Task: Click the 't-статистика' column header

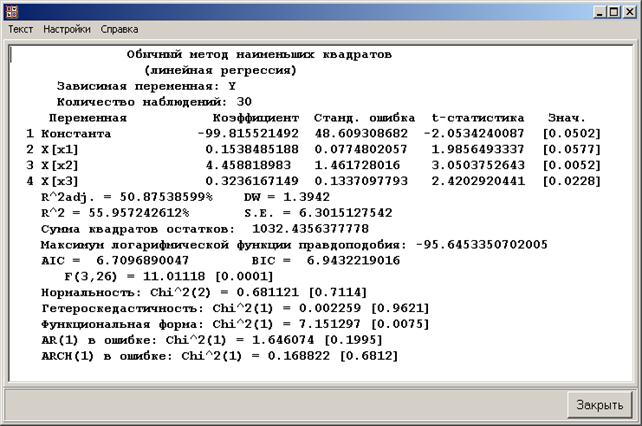Action: pyautogui.click(x=478, y=118)
